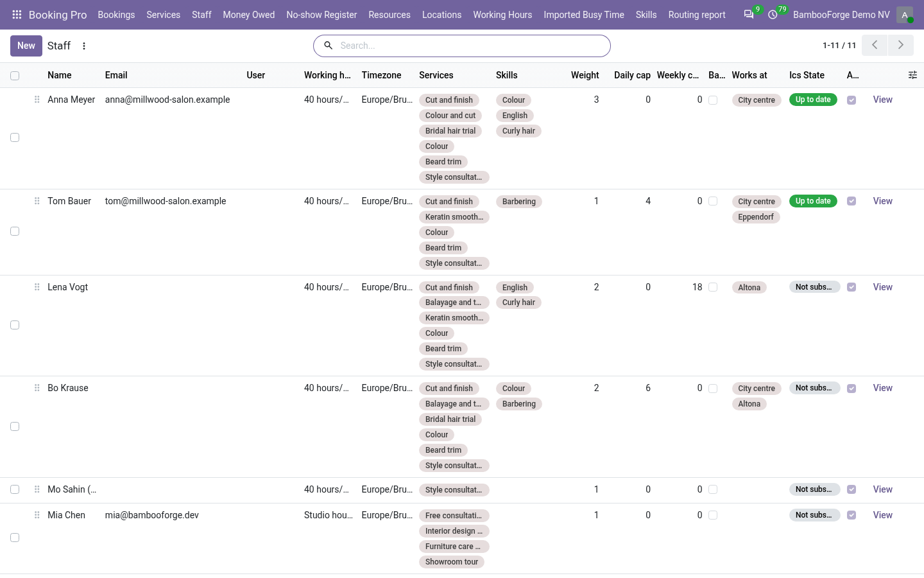
Task: Go to next page arrow
Action: click(x=901, y=45)
